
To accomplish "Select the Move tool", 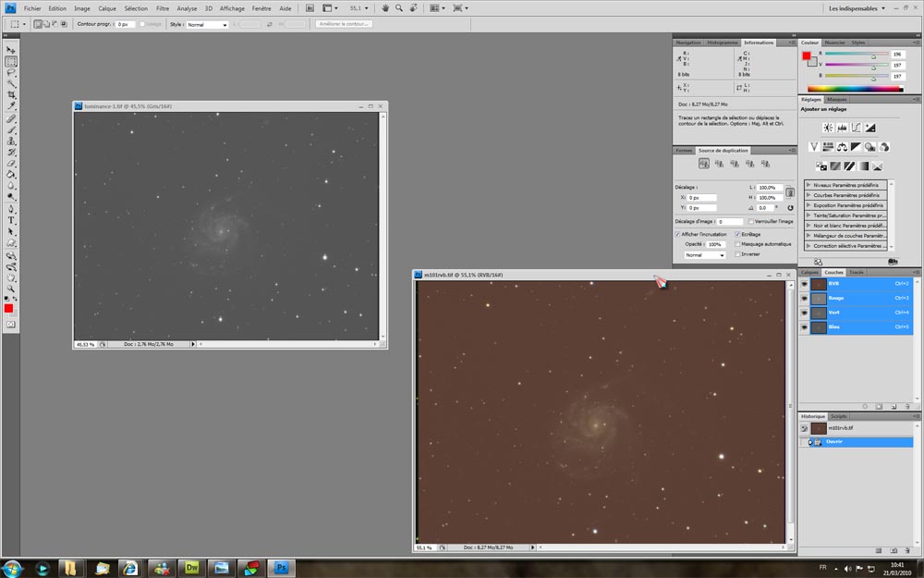I will pyautogui.click(x=11, y=50).
